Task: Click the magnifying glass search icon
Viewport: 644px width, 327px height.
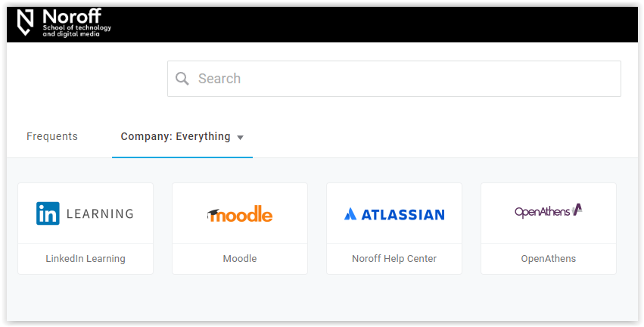Action: tap(182, 79)
